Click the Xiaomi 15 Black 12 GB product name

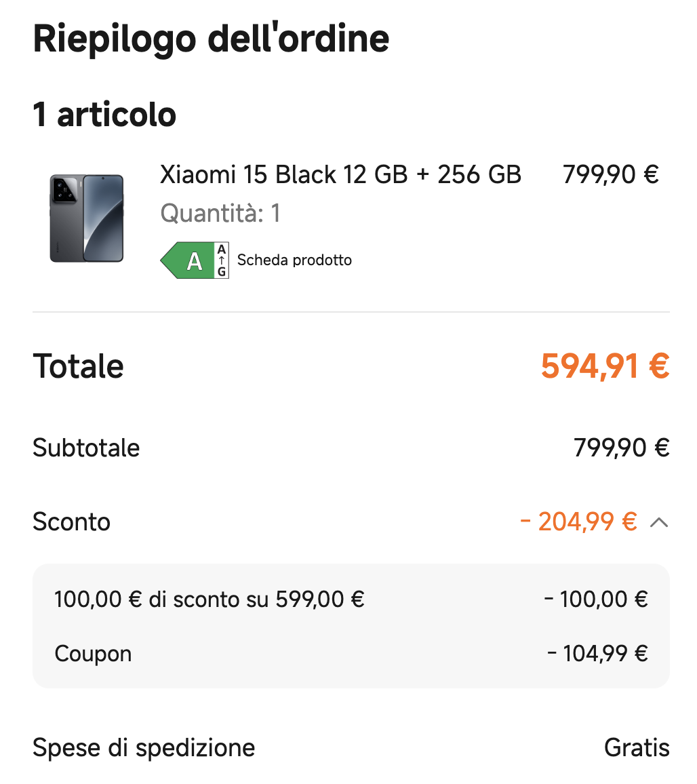pyautogui.click(x=340, y=174)
